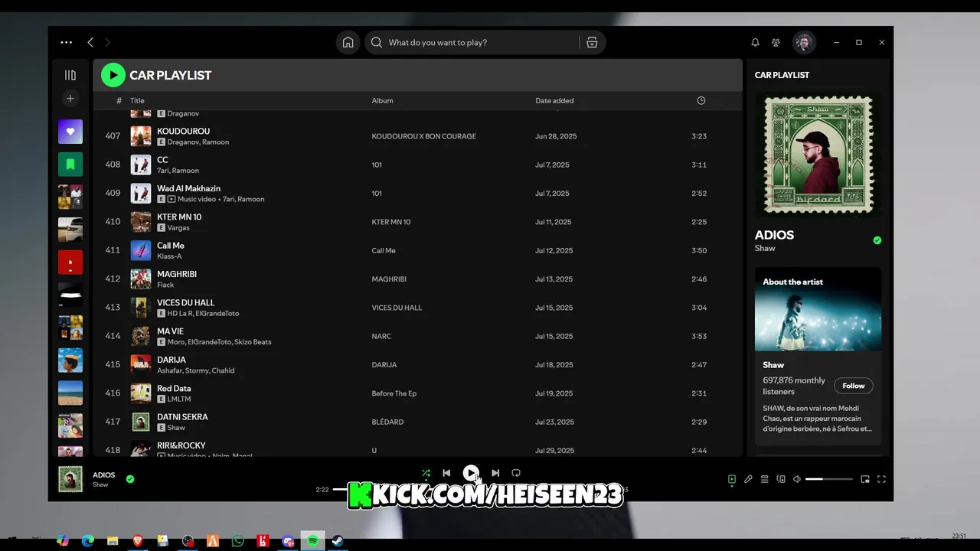Image resolution: width=980 pixels, height=551 pixels.
Task: Open the lyrics microphone icon
Action: point(748,479)
